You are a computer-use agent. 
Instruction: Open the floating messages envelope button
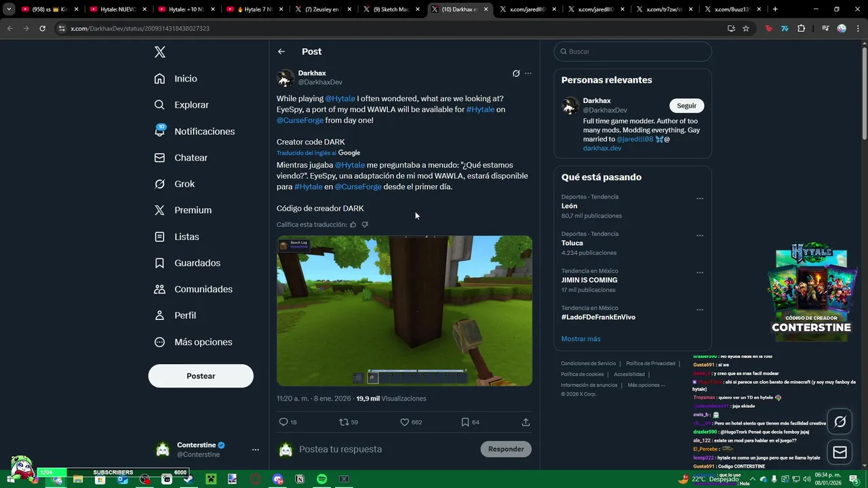(840, 452)
